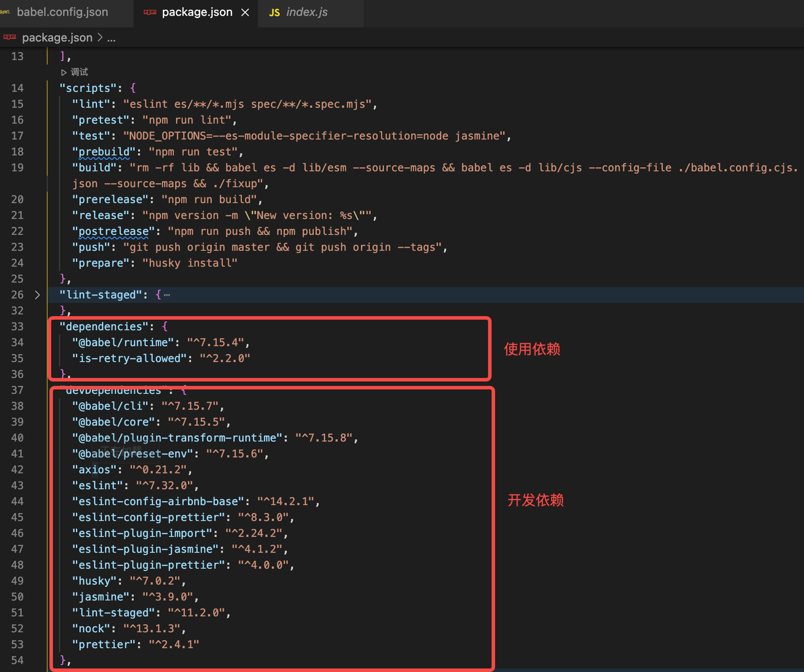
Task: Click the "eslint-config-prettier" entry
Action: click(149, 517)
